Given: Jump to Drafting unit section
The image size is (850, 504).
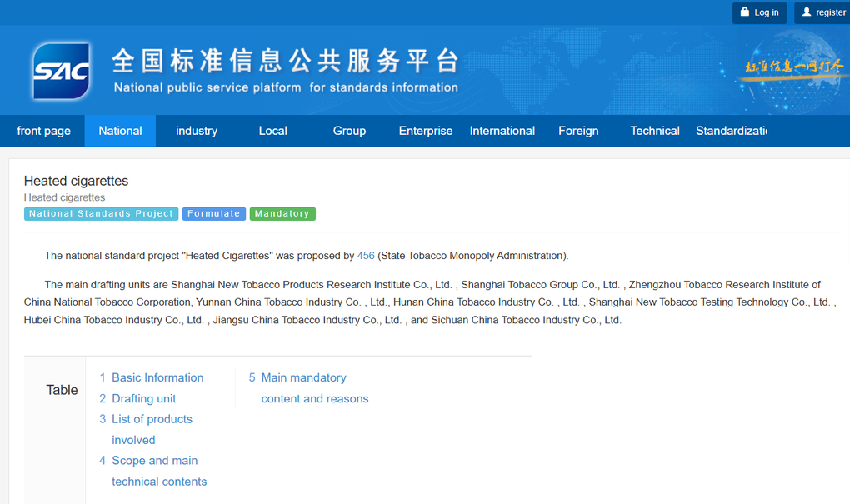Looking at the screenshot, I should (143, 398).
